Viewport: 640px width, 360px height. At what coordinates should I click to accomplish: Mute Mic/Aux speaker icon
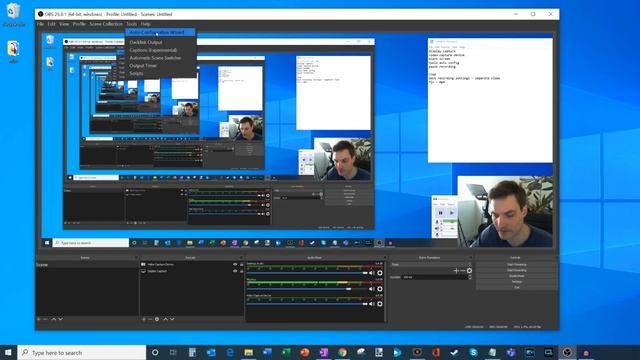pos(372,289)
